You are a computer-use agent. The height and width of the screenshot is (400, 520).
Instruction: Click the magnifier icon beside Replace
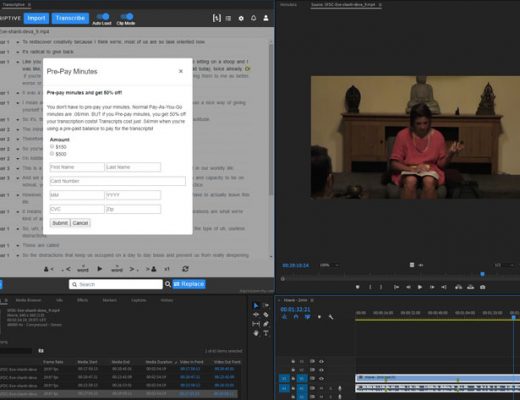pos(168,284)
